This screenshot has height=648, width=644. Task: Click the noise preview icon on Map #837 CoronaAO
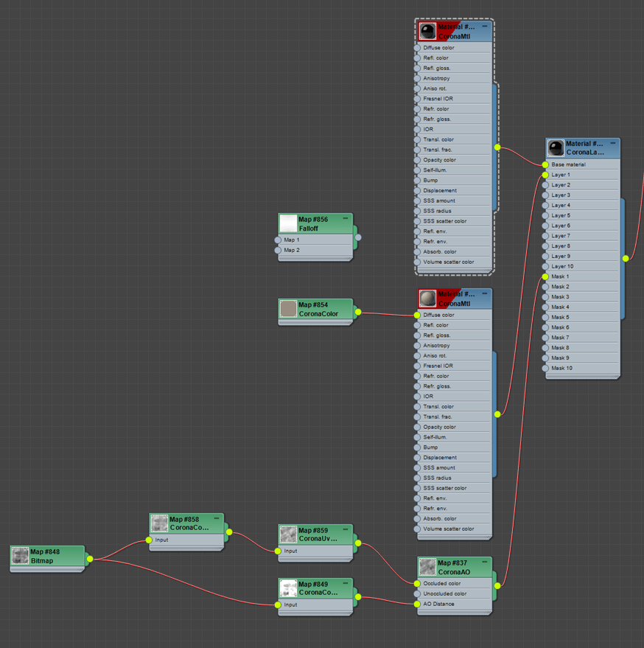click(x=427, y=566)
